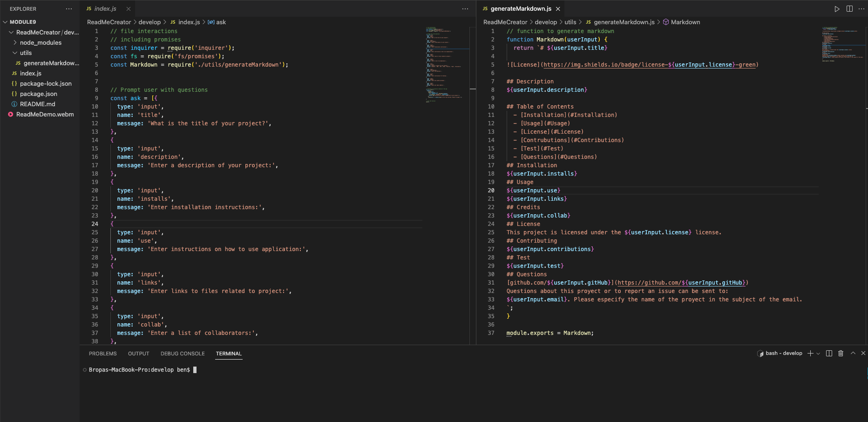
Task: Open shields.io license badge URL link
Action: (650, 65)
